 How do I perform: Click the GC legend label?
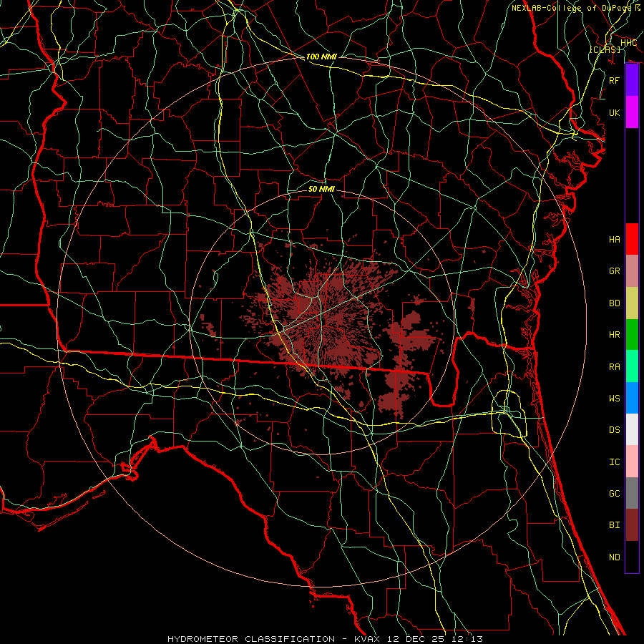pos(615,494)
